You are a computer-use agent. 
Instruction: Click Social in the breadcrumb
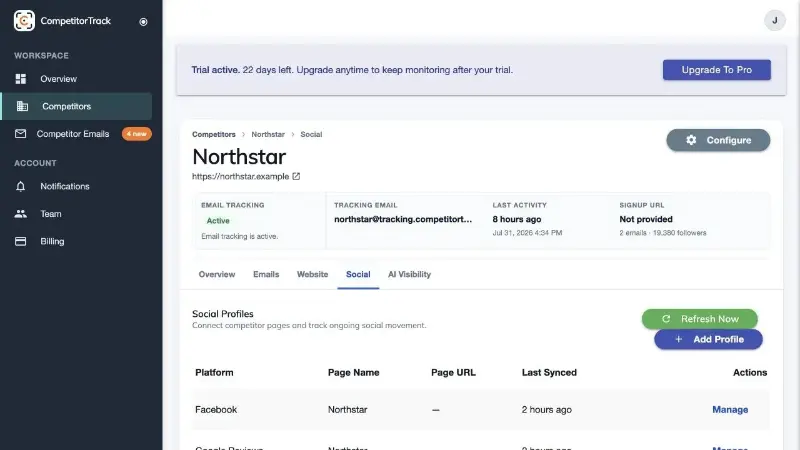[311, 134]
